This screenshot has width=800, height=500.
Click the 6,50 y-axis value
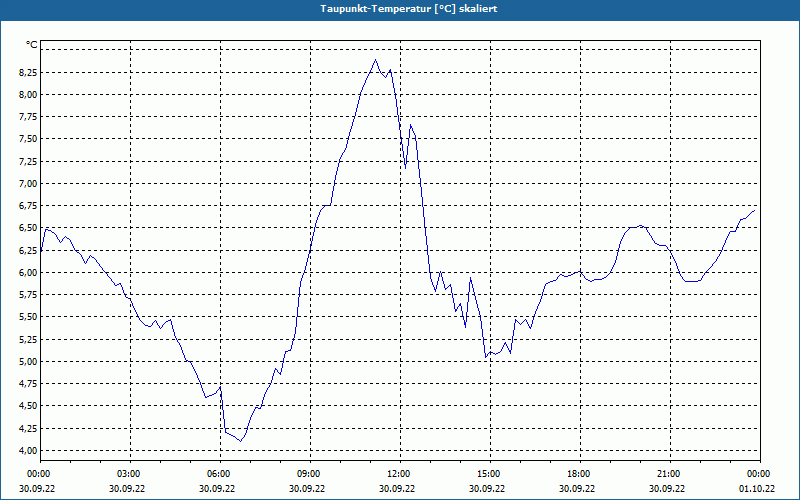tap(28, 228)
